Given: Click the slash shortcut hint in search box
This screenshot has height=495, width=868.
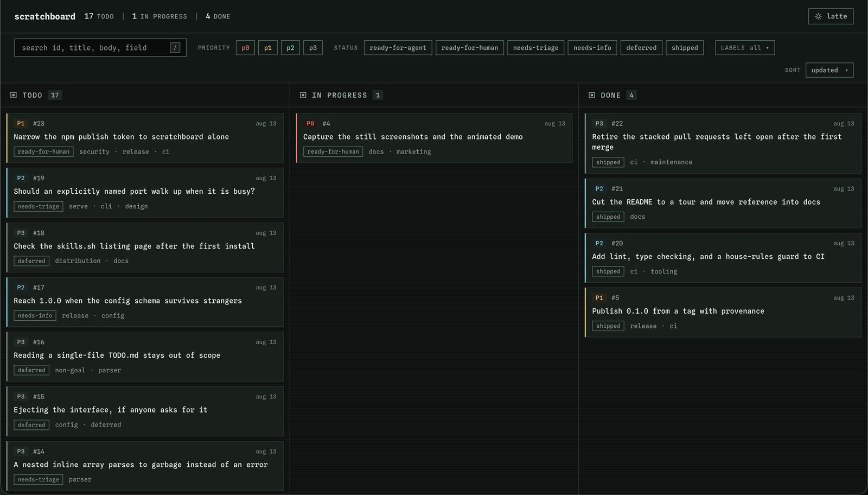Looking at the screenshot, I should [175, 48].
